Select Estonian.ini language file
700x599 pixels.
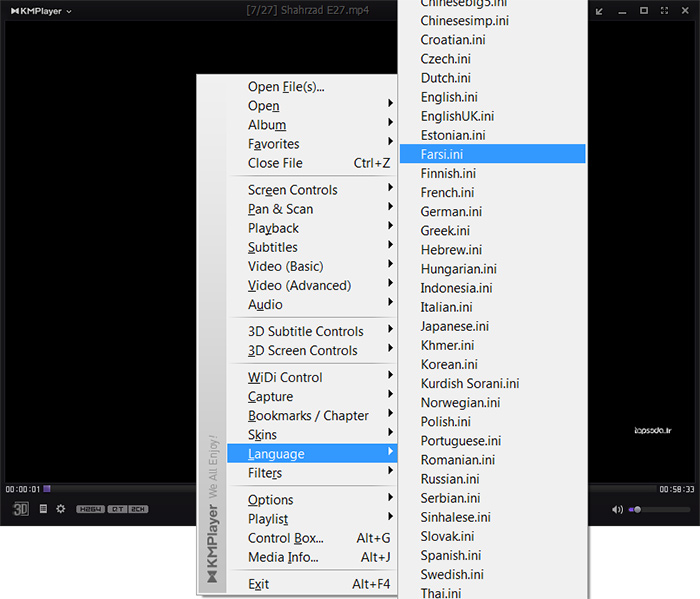pyautogui.click(x=492, y=135)
